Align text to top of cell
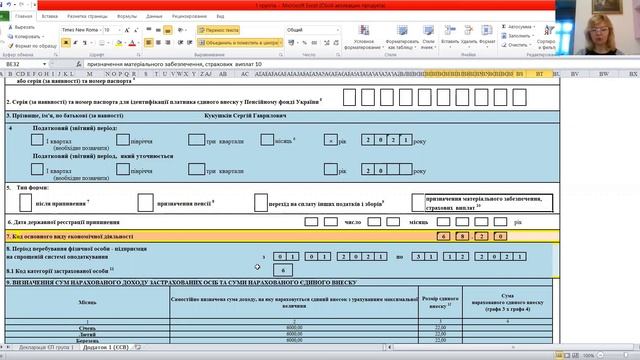The image size is (640, 360). [x=149, y=30]
